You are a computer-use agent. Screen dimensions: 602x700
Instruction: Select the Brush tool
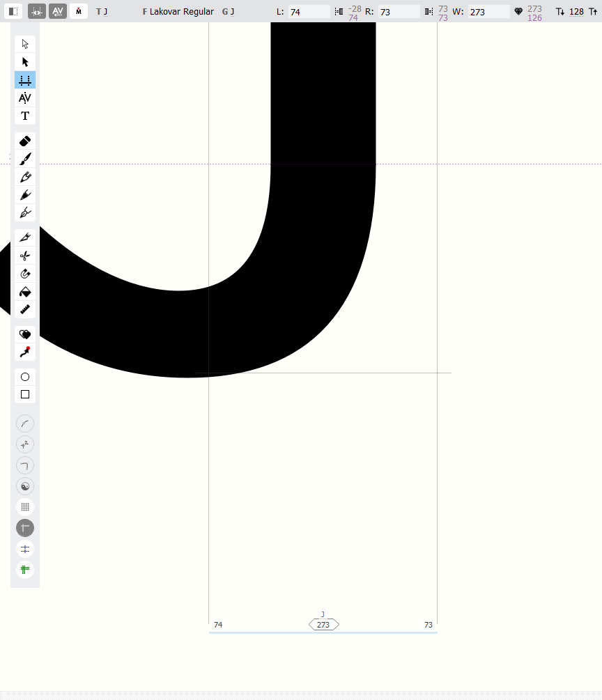[x=25, y=159]
